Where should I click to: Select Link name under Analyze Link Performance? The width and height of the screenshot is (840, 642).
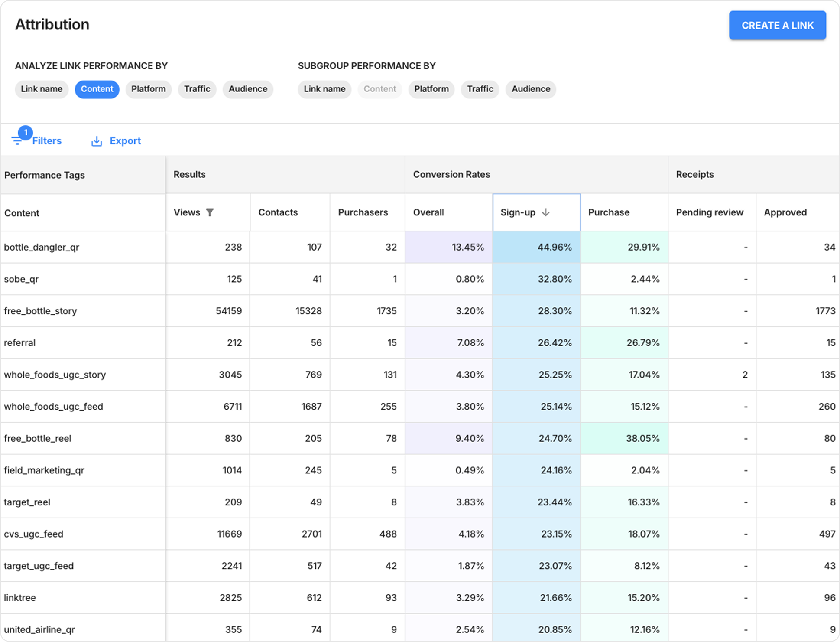tap(42, 89)
